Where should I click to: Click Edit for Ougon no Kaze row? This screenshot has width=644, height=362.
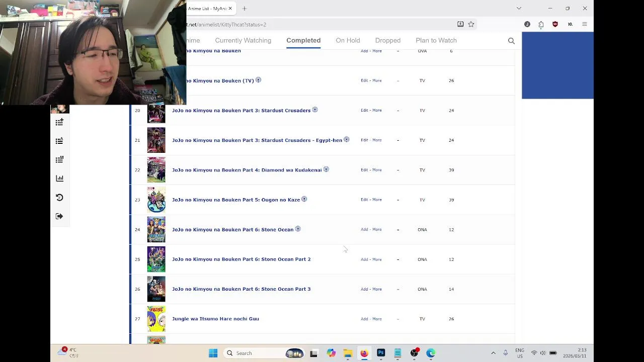tap(364, 200)
